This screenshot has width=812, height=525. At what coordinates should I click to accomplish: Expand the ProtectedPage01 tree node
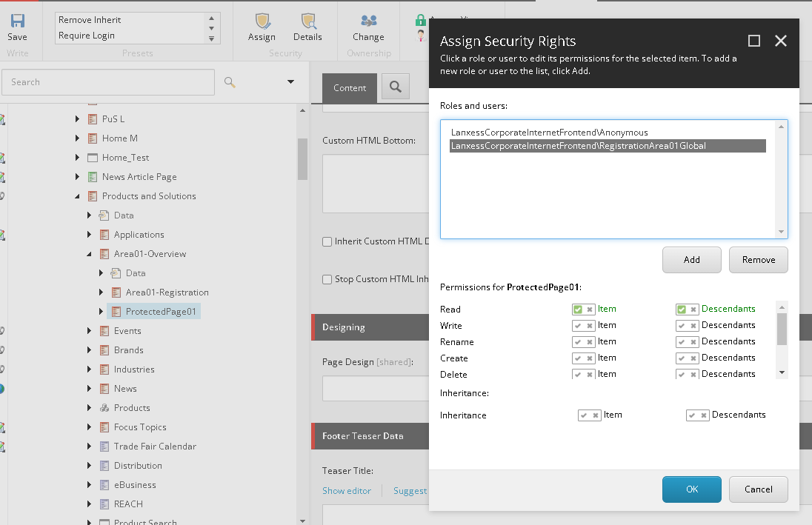coord(101,312)
